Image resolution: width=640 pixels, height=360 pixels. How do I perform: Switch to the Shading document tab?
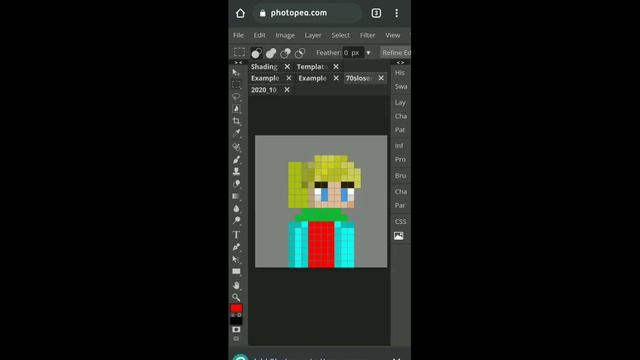[x=264, y=67]
